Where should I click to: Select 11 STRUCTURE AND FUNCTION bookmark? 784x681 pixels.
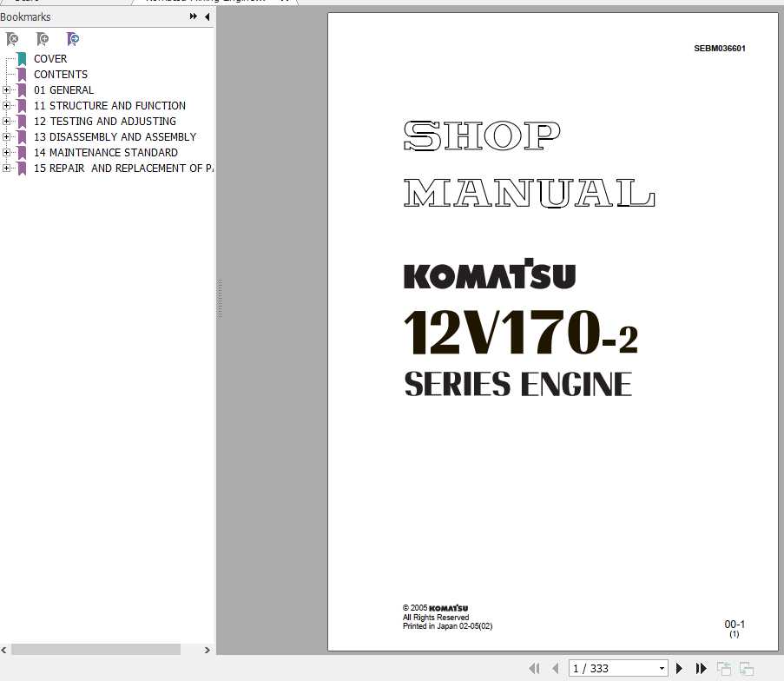[x=109, y=106]
